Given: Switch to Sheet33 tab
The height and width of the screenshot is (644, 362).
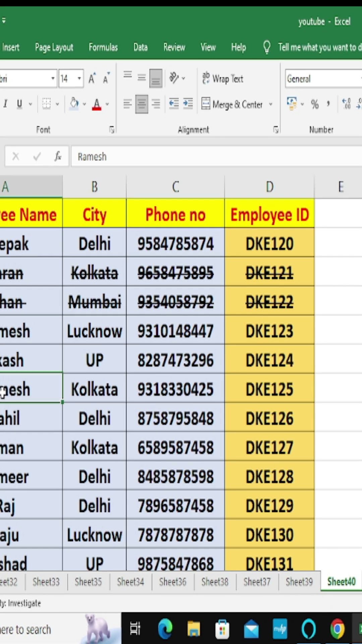Looking at the screenshot, I should coord(46,582).
